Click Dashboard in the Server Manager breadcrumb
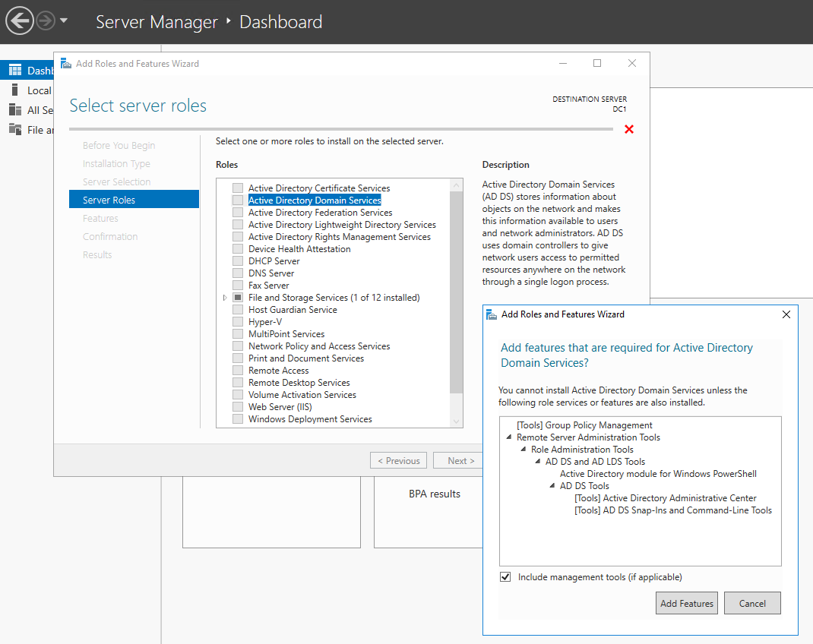 tap(280, 22)
